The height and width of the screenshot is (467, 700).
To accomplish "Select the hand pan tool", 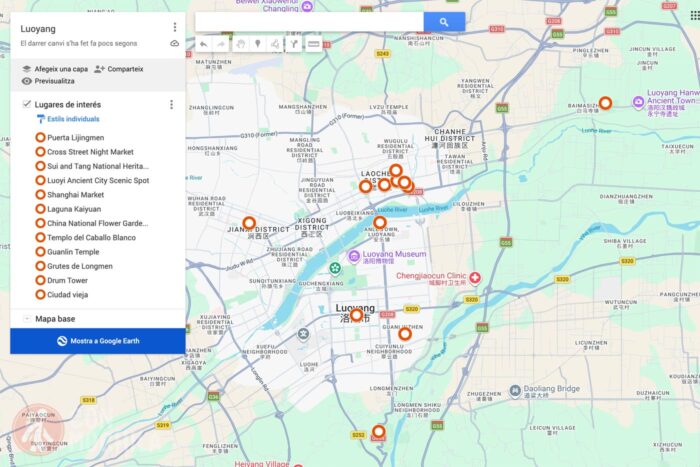I will click(x=241, y=44).
